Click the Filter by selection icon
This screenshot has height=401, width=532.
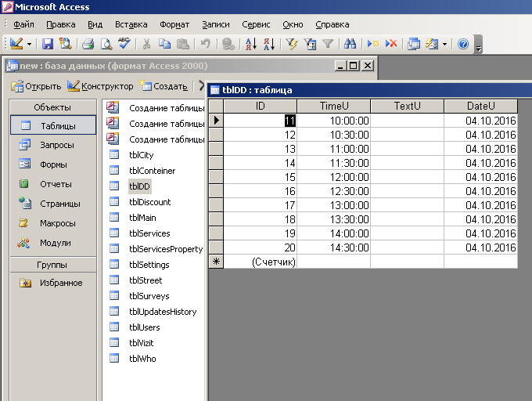tap(292, 45)
